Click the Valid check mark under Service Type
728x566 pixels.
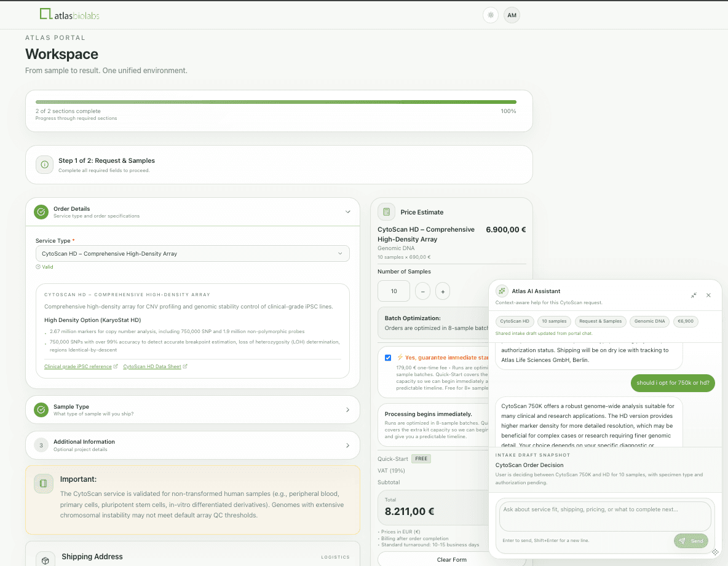38,267
